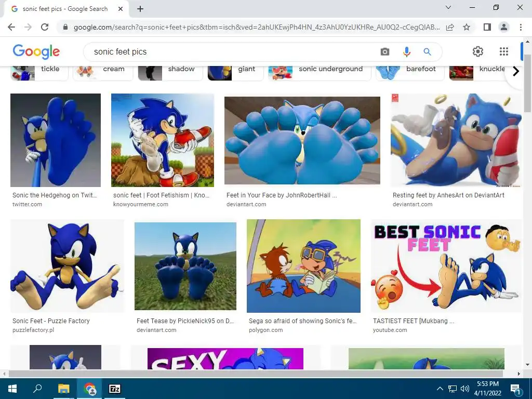Image resolution: width=532 pixels, height=399 pixels.
Task: Click the 'youtube.com' source text
Action: pyautogui.click(x=390, y=330)
